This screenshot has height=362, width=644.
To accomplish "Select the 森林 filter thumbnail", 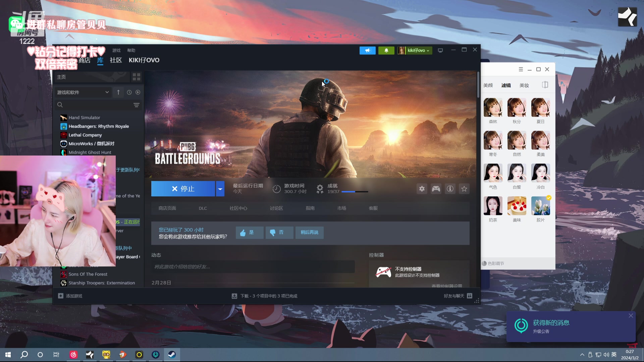I will tap(493, 107).
